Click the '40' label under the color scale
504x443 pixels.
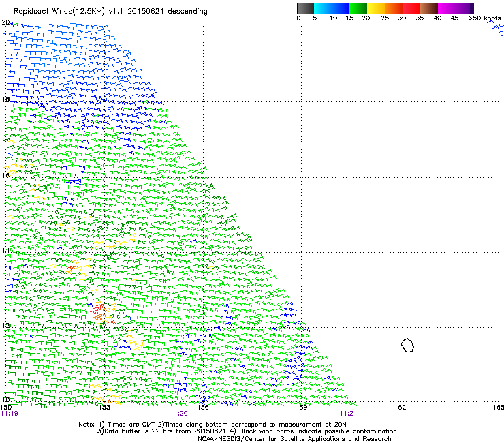point(437,18)
